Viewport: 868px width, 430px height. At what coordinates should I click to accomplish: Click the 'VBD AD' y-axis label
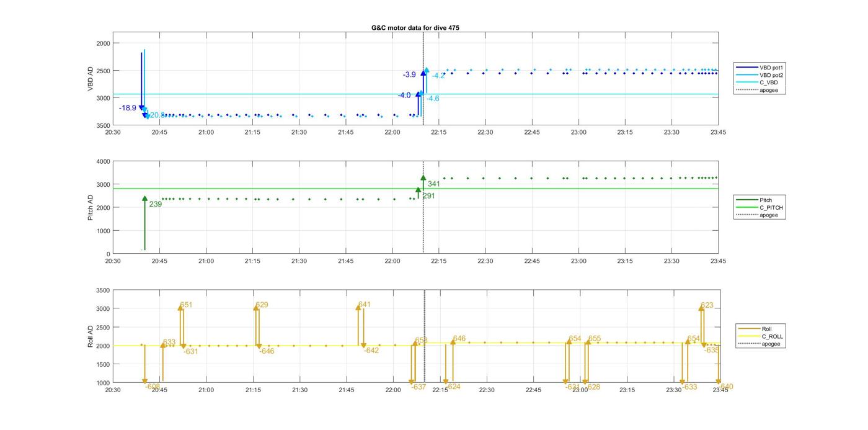(x=91, y=78)
